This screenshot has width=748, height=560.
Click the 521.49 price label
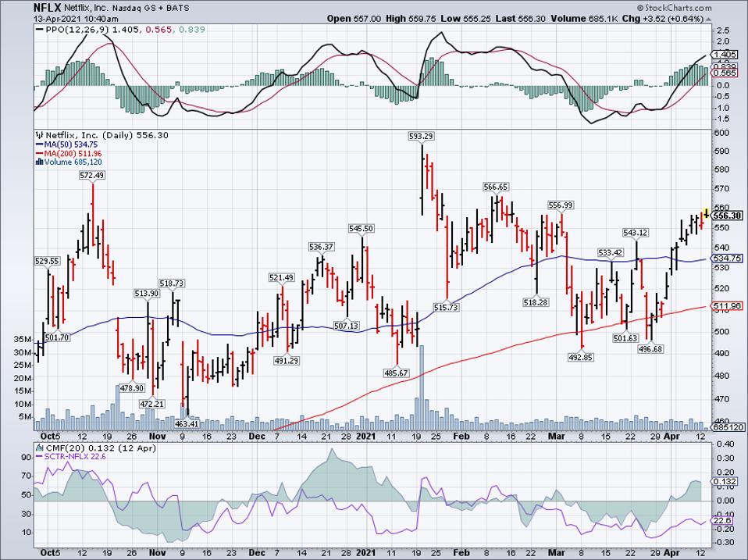pos(281,277)
